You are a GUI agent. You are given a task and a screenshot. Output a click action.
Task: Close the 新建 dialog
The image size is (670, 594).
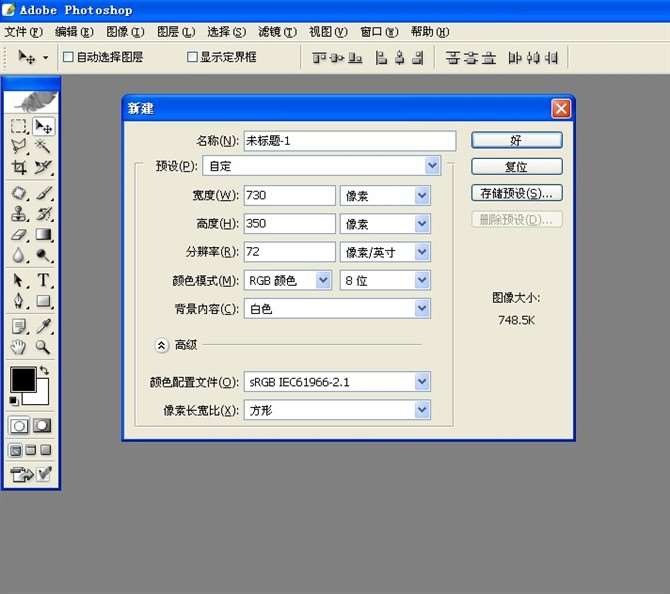coord(561,109)
